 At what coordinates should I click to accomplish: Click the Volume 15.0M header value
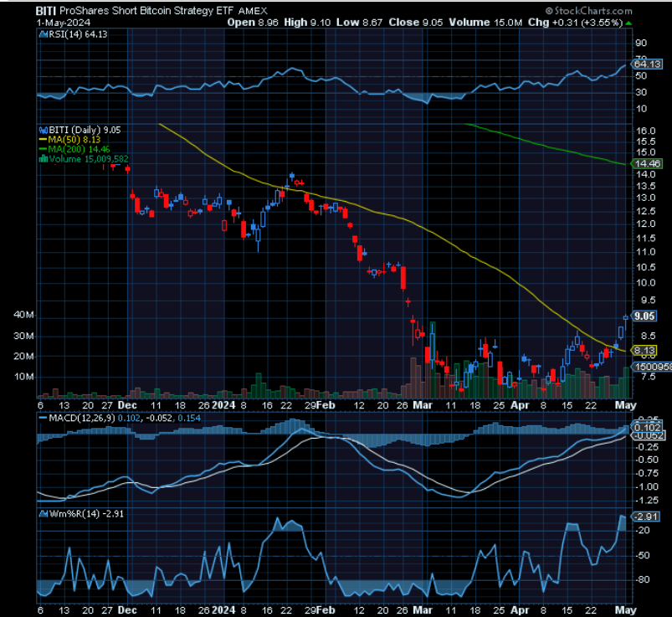tap(480, 23)
